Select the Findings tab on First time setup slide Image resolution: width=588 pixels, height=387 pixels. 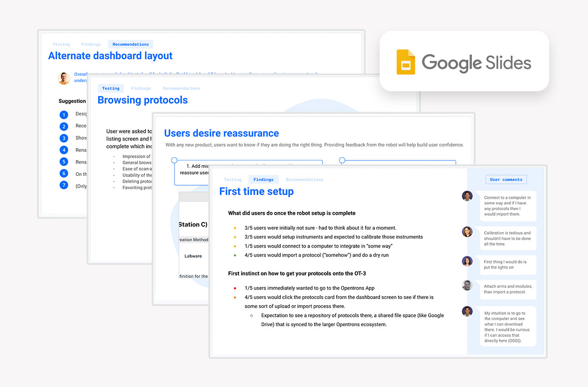(264, 179)
